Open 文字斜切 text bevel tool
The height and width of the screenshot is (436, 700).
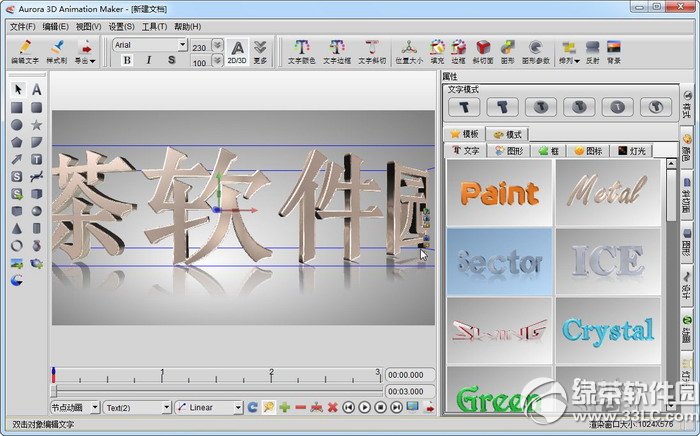tap(371, 52)
